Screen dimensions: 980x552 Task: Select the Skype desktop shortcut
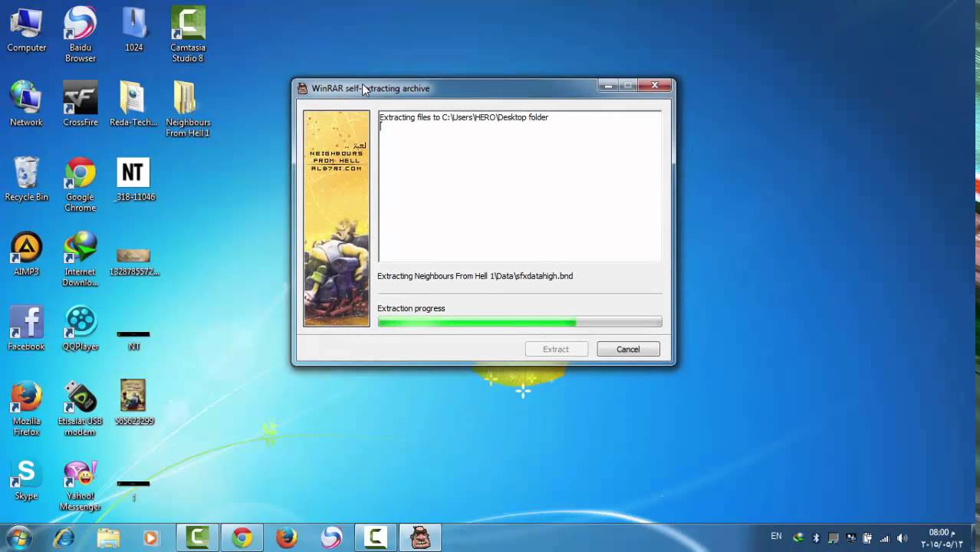point(26,479)
